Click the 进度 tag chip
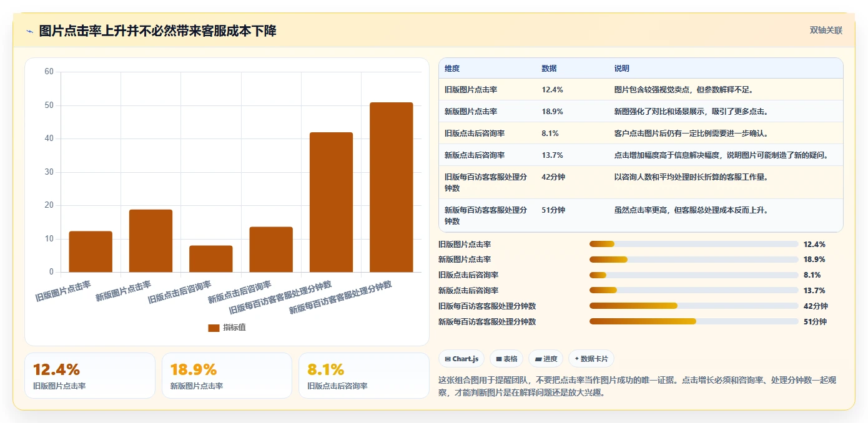The height and width of the screenshot is (423, 868). [x=546, y=359]
